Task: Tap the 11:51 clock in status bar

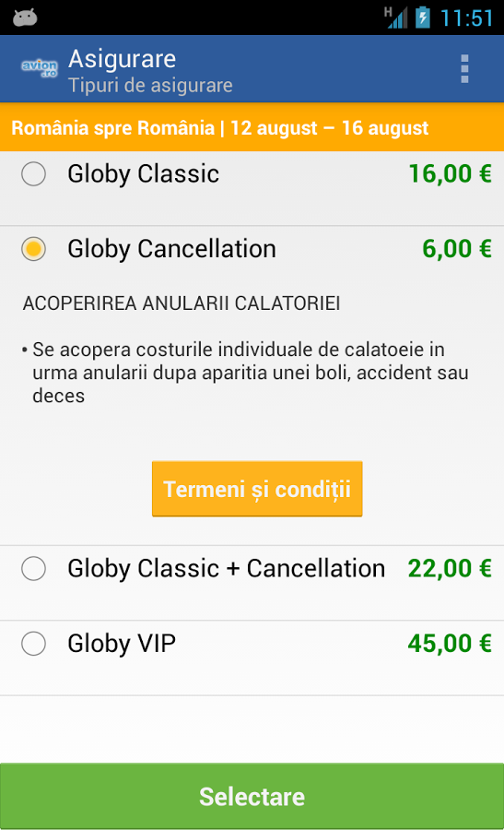Action: pyautogui.click(x=466, y=18)
